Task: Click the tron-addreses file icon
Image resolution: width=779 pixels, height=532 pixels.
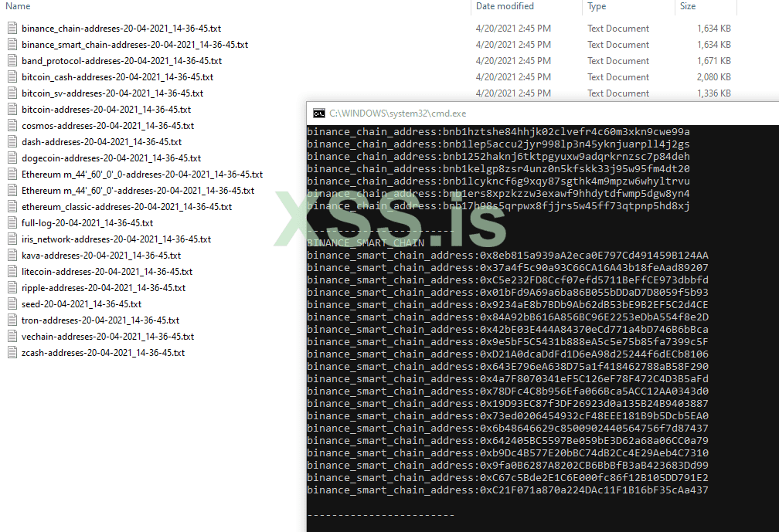Action: [x=12, y=320]
